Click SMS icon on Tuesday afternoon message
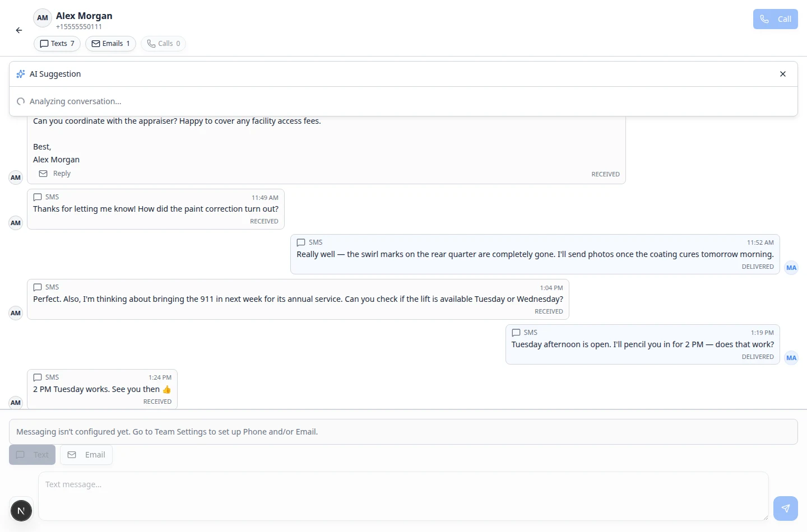 516,333
